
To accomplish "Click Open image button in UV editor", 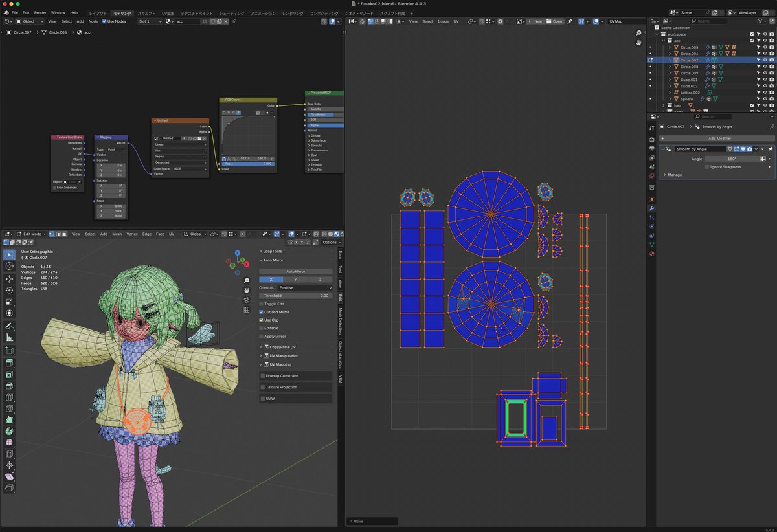I will pyautogui.click(x=554, y=21).
